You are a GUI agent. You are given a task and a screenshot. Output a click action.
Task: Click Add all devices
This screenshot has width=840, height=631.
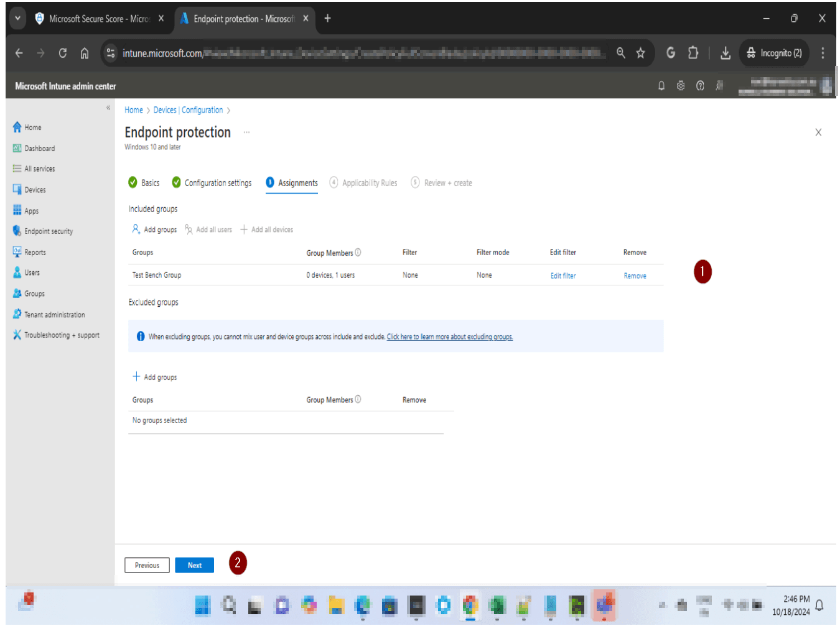(266, 230)
